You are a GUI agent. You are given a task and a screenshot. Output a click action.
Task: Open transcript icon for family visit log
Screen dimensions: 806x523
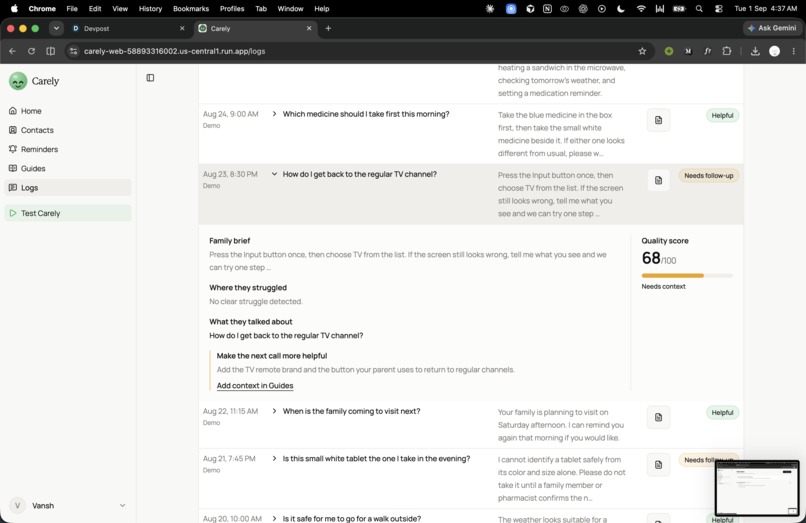658,418
